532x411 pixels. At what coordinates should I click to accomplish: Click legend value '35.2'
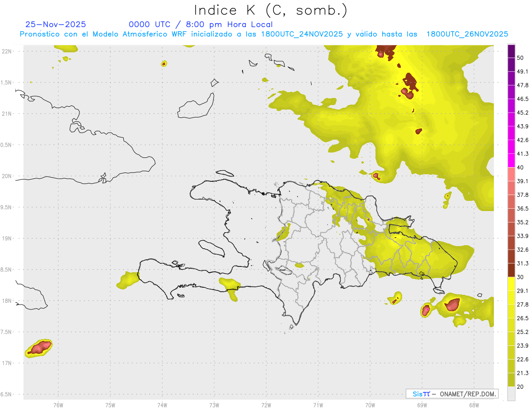[x=522, y=222]
